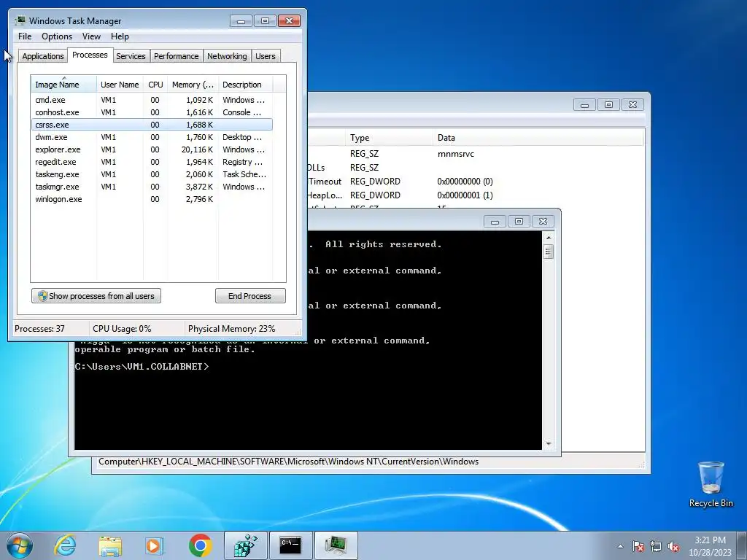Select csrss.exe in the process list
The width and height of the screenshot is (747, 560).
pyautogui.click(x=152, y=125)
